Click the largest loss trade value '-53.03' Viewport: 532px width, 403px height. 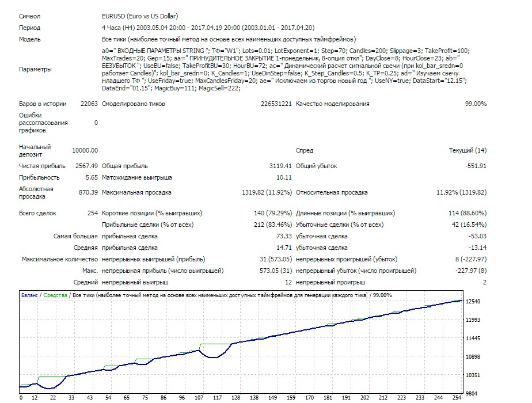(x=477, y=236)
